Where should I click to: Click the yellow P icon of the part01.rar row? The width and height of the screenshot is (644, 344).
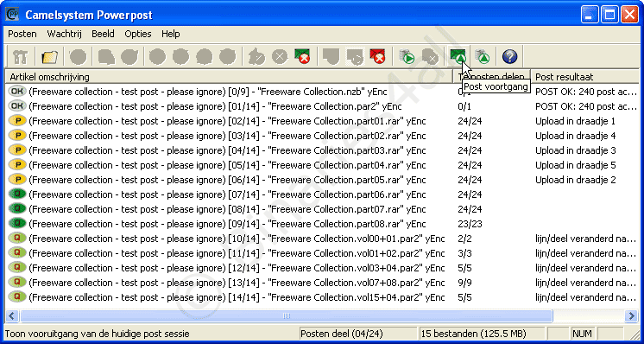pos(17,121)
